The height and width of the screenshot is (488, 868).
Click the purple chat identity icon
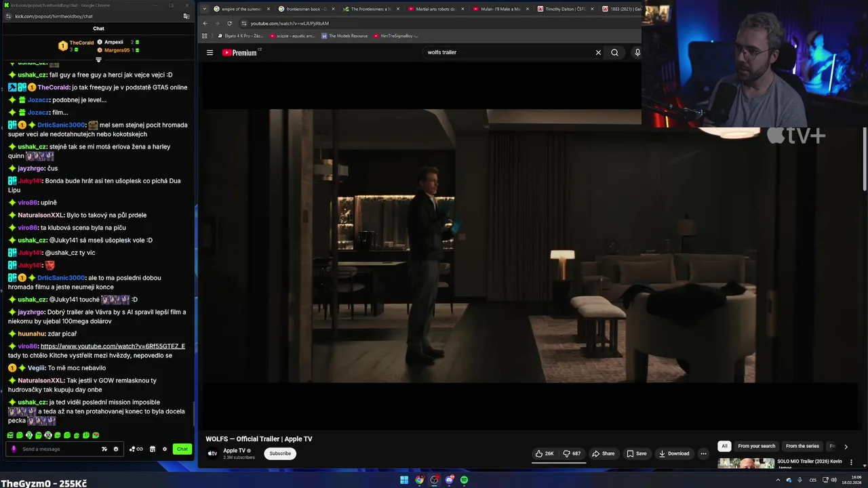[14, 449]
